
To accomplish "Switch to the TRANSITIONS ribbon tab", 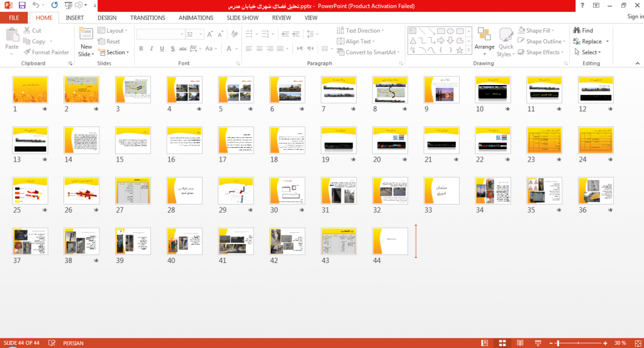I will pos(147,18).
